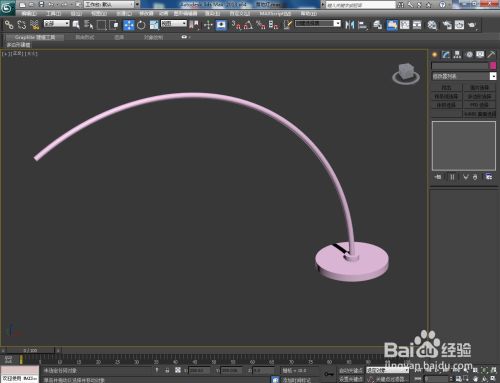Image resolution: width=500 pixels, height=383 pixels.
Task: Click the Unlink Selection tool
Action: click(x=22, y=25)
